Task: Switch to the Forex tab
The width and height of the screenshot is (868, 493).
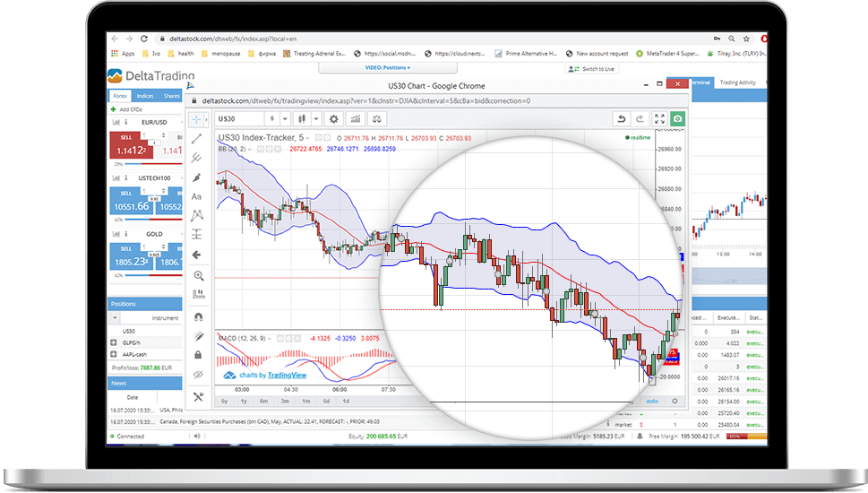Action: tap(120, 96)
